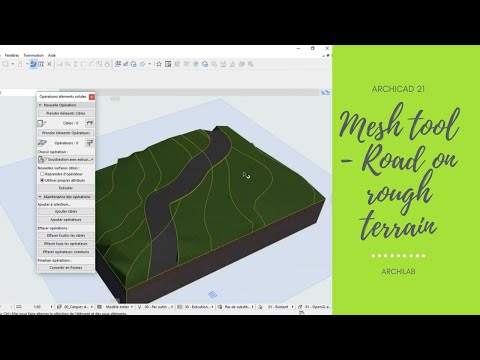Click 'Ajouter opérateurs' button
The image size is (480, 360).
(66, 220)
